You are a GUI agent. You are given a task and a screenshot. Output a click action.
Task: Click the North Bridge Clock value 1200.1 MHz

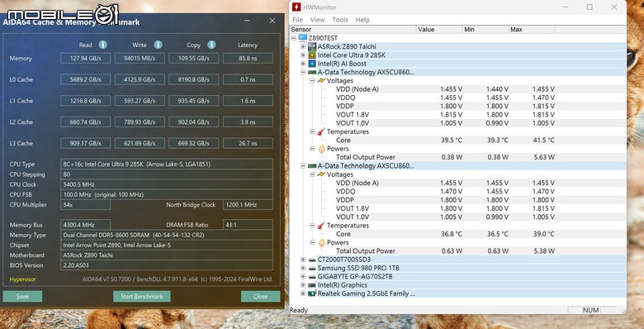click(248, 205)
